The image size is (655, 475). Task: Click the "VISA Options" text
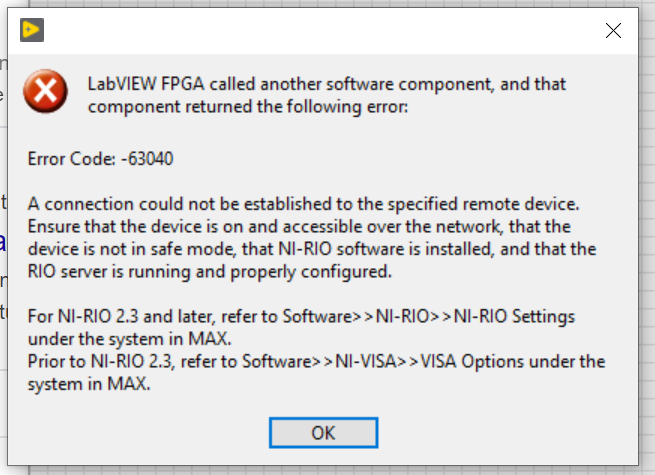pyautogui.click(x=472, y=361)
